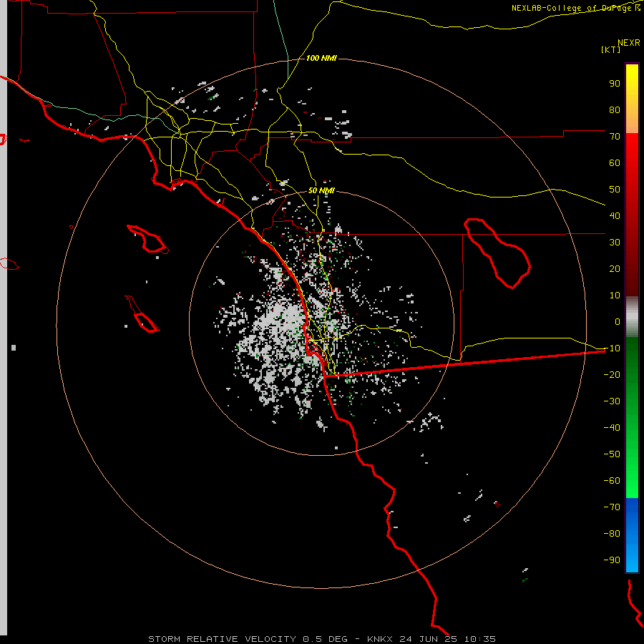Select the 50 NMI range ring label
This screenshot has width=644, height=644.
(x=321, y=190)
